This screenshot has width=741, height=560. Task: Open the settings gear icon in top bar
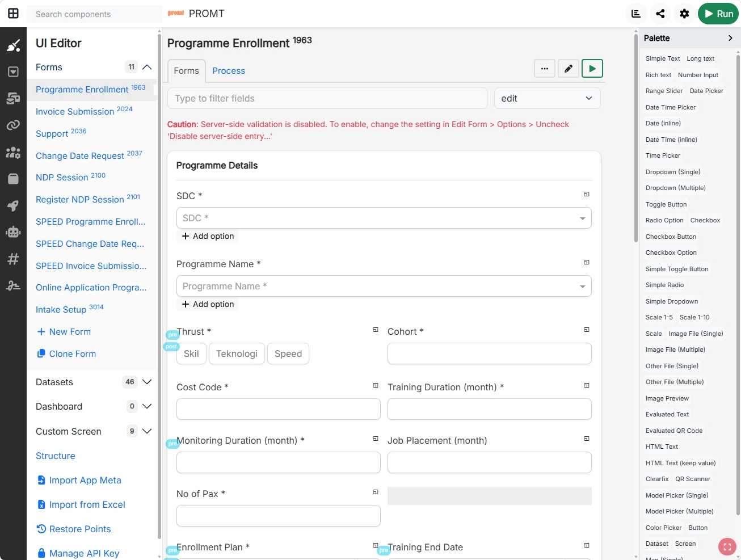pyautogui.click(x=685, y=14)
